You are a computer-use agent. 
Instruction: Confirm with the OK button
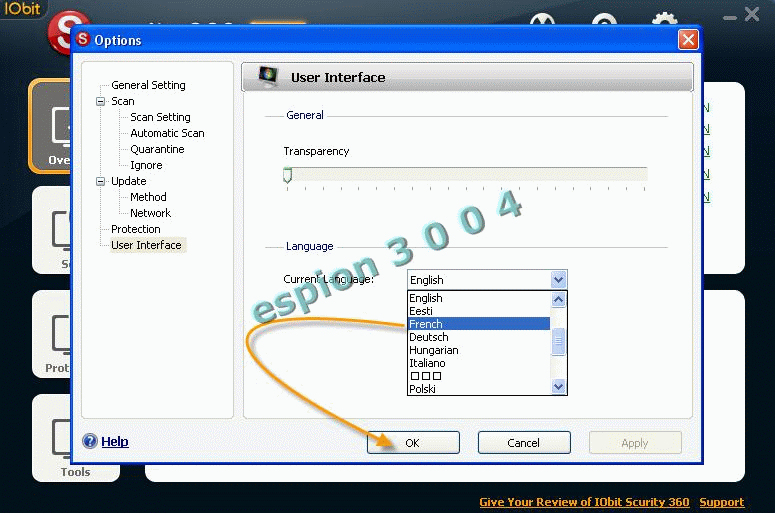[x=413, y=443]
